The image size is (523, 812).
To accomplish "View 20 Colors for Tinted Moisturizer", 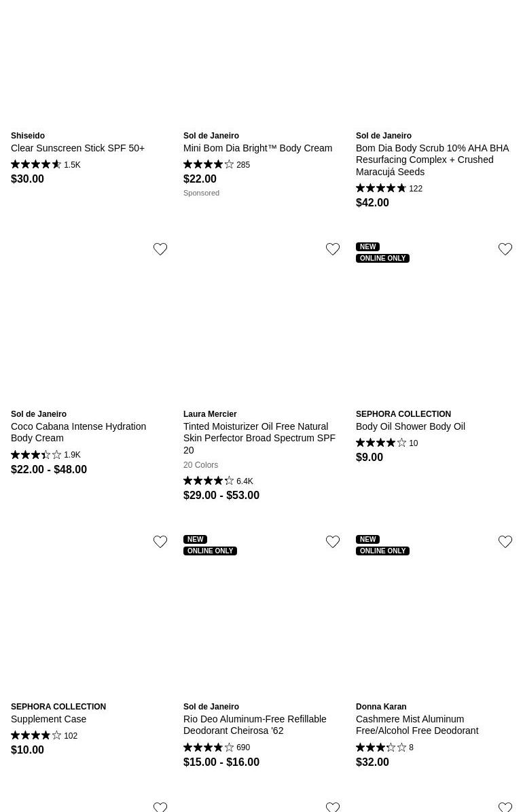I will (200, 465).
